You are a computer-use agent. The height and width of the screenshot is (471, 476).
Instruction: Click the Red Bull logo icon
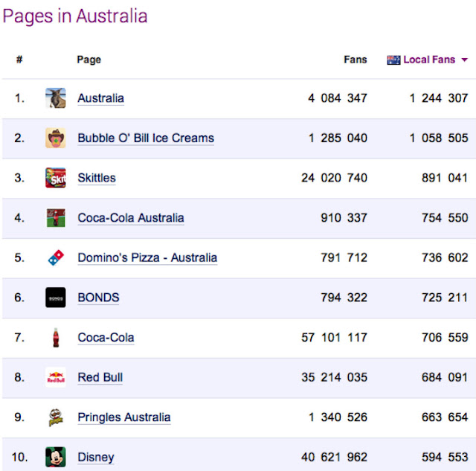click(55, 377)
